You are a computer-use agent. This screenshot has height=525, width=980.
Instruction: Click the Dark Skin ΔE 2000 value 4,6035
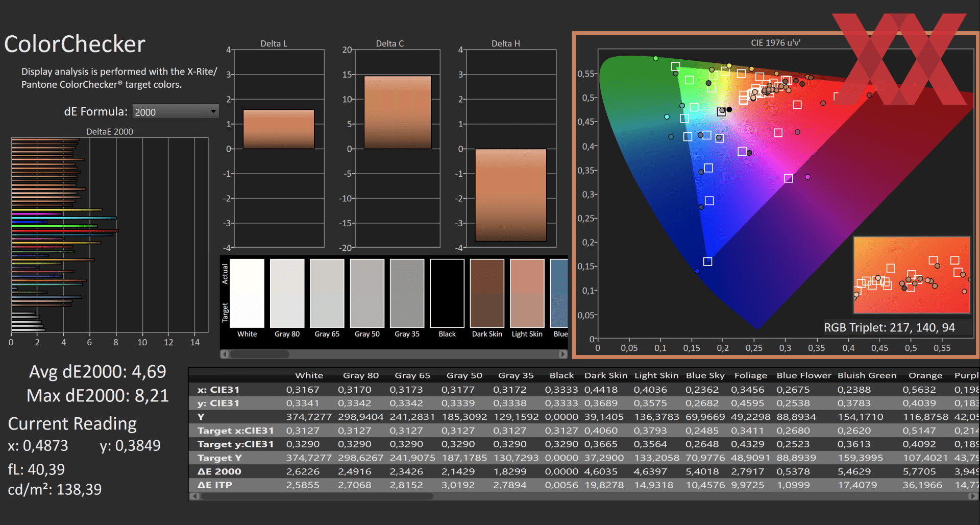click(604, 471)
